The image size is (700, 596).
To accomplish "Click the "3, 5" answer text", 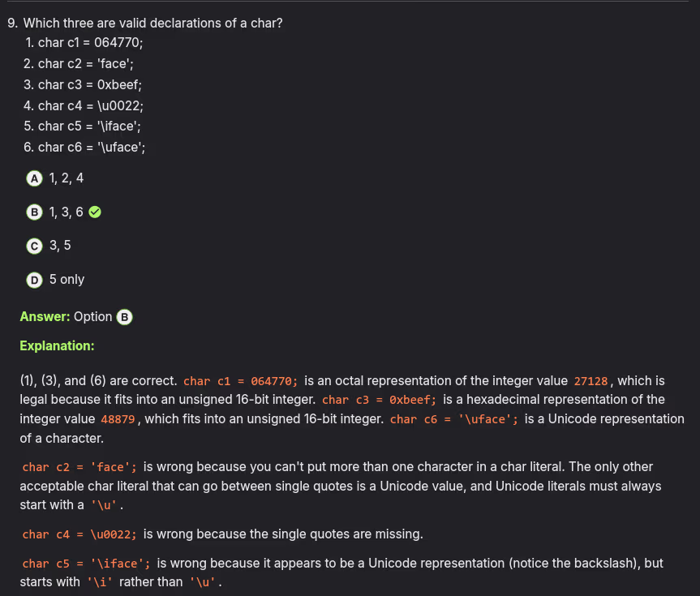I will (x=60, y=246).
